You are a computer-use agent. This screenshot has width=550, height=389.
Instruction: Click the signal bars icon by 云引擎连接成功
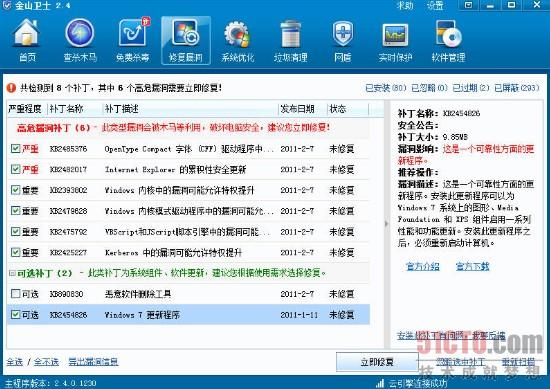380,383
